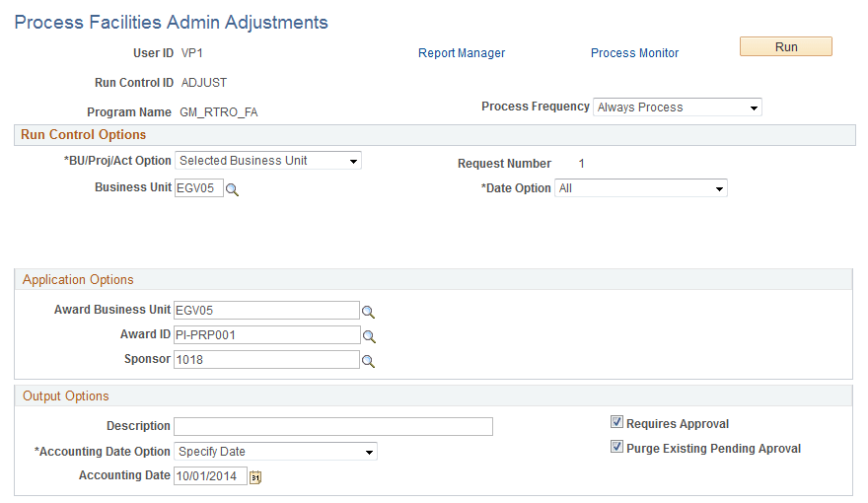Open Award Business Unit lookup icon
Image resolution: width=868 pixels, height=503 pixels.
tap(368, 312)
